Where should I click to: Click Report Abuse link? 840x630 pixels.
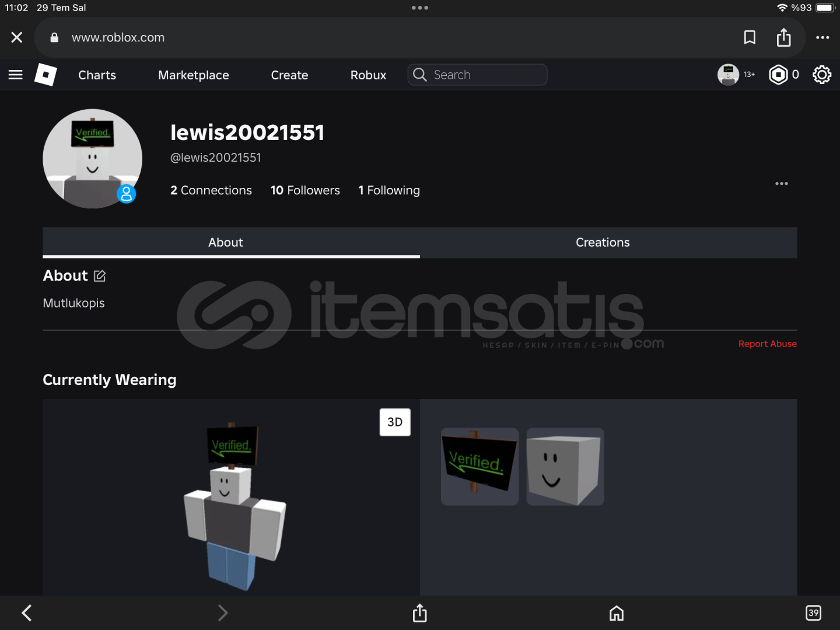click(x=768, y=344)
